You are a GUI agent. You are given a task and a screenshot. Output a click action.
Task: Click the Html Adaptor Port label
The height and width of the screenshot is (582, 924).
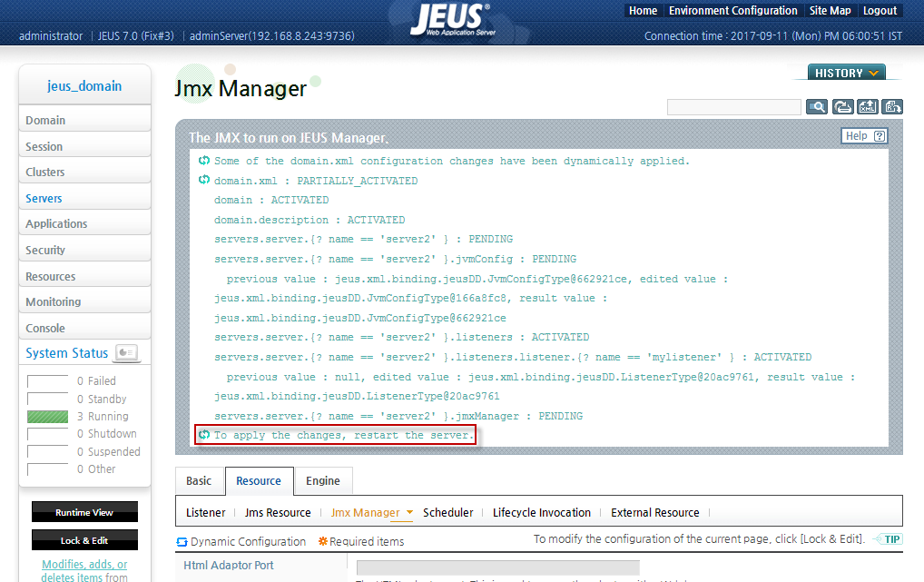click(x=229, y=565)
